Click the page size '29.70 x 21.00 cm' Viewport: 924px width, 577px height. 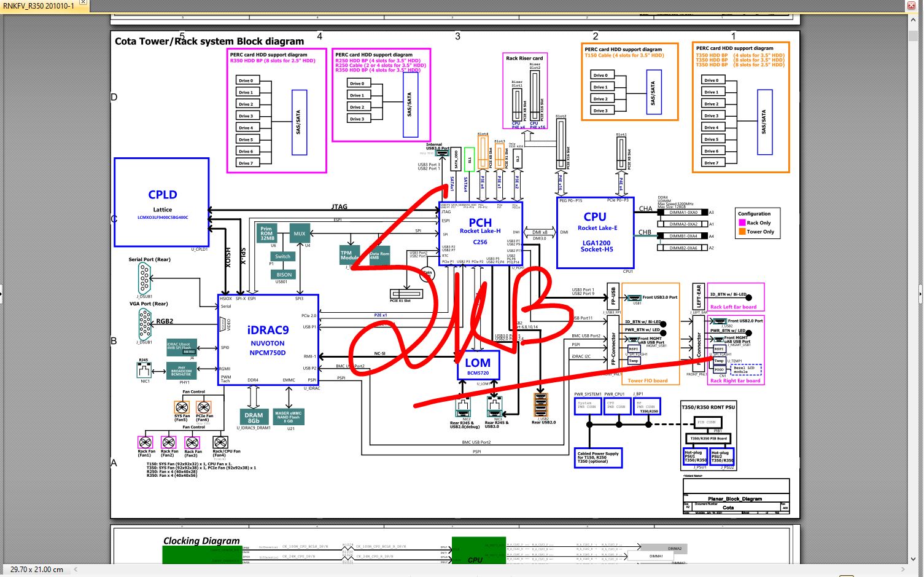[36, 570]
